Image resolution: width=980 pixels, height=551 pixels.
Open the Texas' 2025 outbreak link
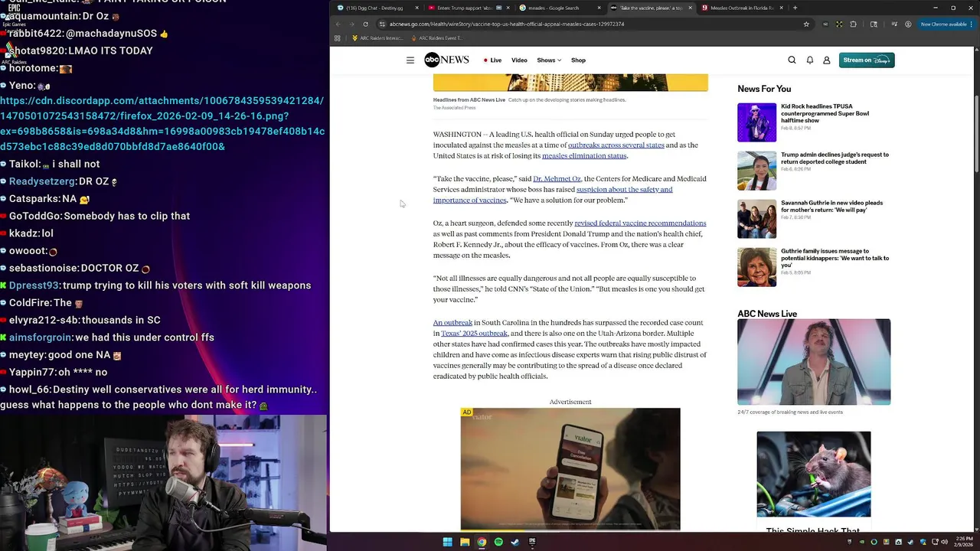click(x=474, y=334)
